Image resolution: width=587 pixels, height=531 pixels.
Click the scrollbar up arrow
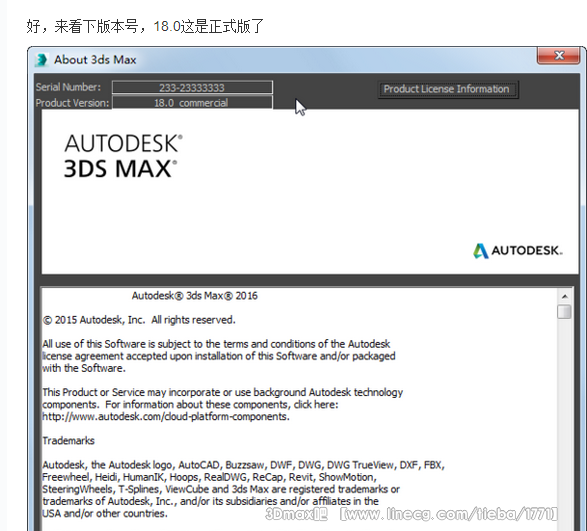[565, 296]
